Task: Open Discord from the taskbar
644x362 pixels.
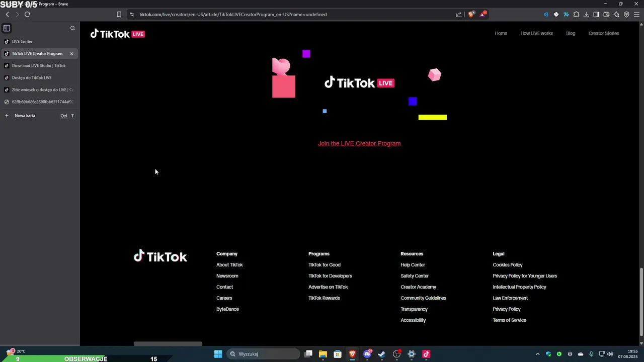Action: click(x=367, y=354)
